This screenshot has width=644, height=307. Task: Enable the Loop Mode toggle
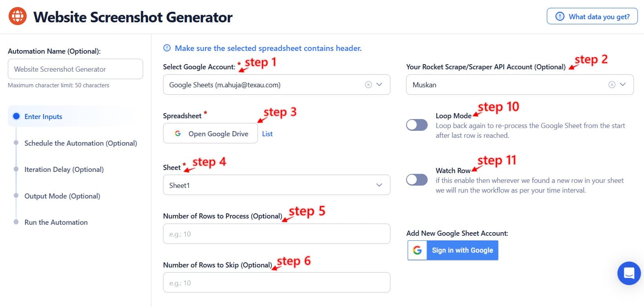click(x=417, y=125)
